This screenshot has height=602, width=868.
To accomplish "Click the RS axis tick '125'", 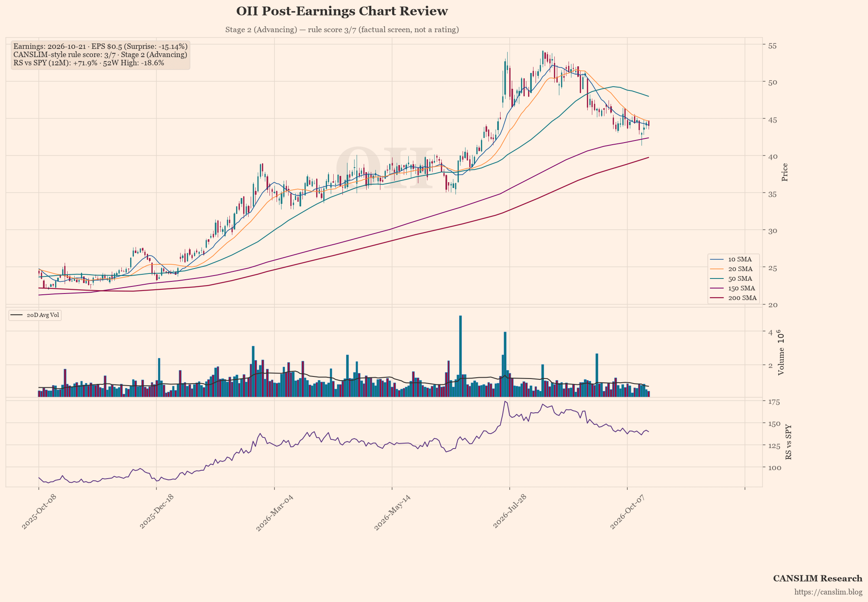I will [775, 446].
